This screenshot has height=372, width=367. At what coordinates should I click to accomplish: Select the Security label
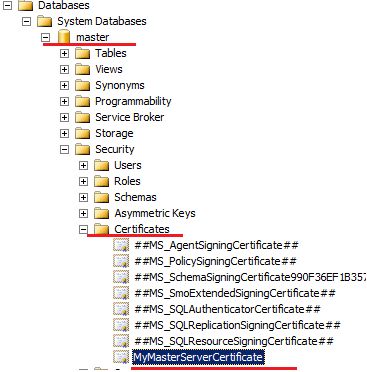tap(115, 149)
